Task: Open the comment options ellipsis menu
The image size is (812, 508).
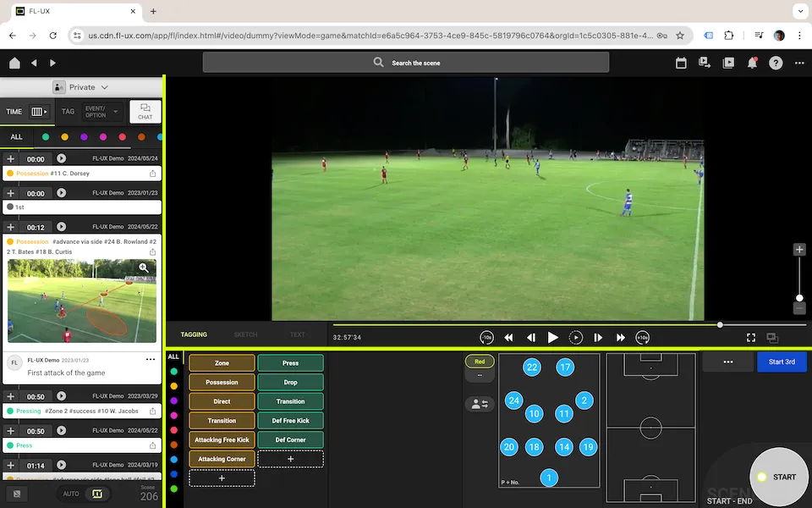Action: (x=151, y=359)
